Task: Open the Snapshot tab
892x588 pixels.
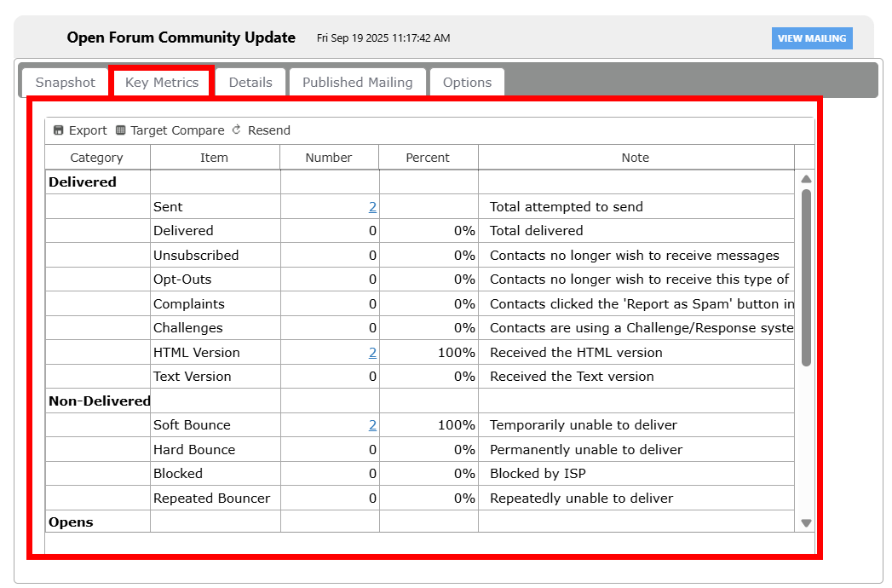Action: 66,83
